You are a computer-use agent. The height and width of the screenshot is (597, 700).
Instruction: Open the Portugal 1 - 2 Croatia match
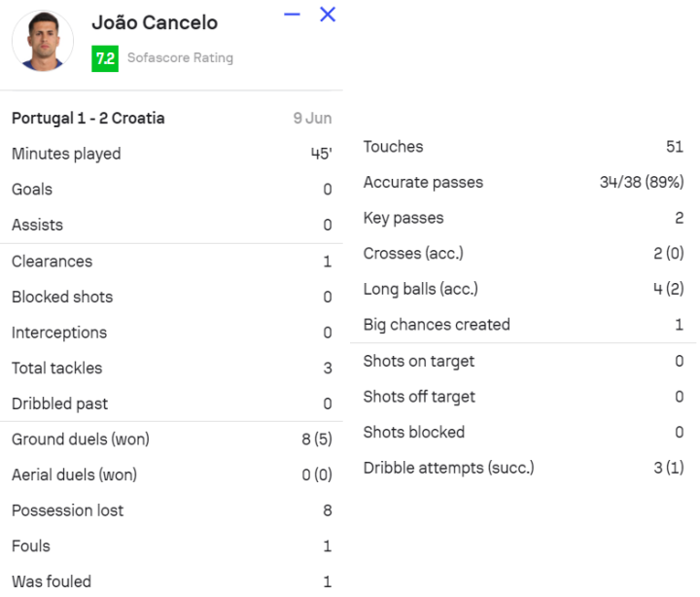88,119
